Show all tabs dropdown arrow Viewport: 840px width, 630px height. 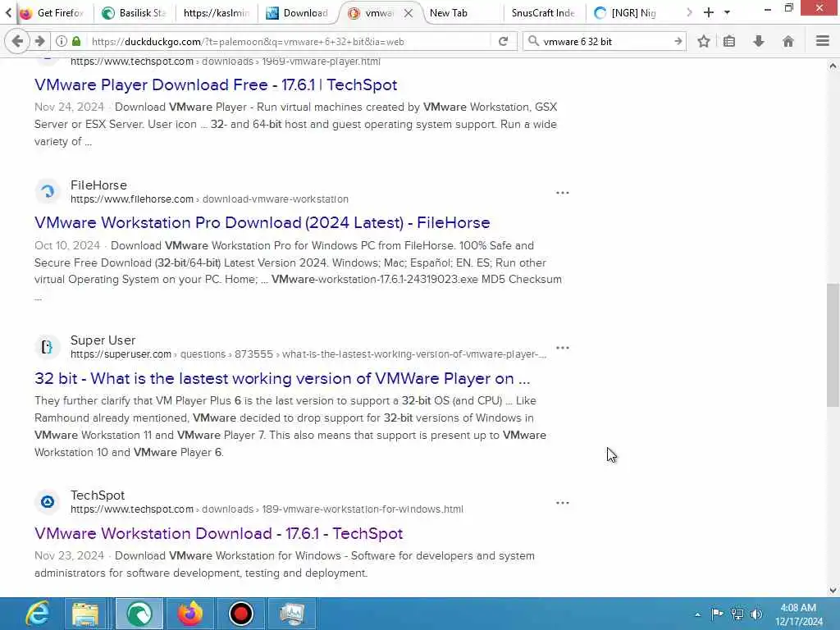click(x=727, y=12)
